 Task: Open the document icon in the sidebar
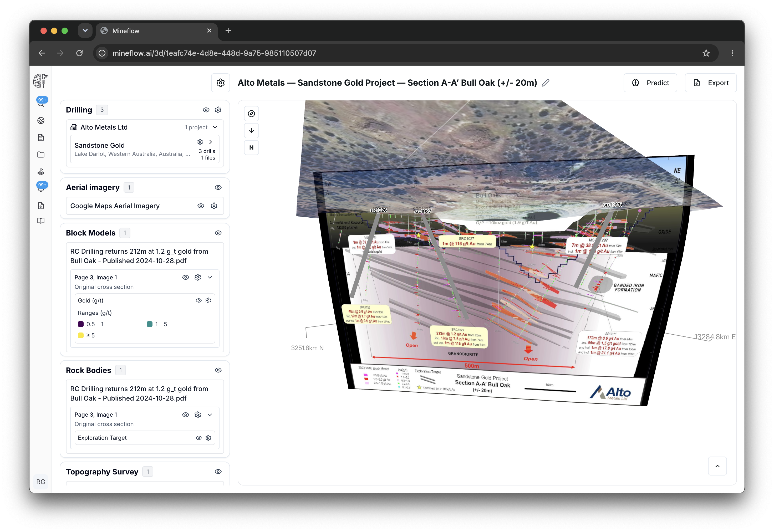click(41, 138)
